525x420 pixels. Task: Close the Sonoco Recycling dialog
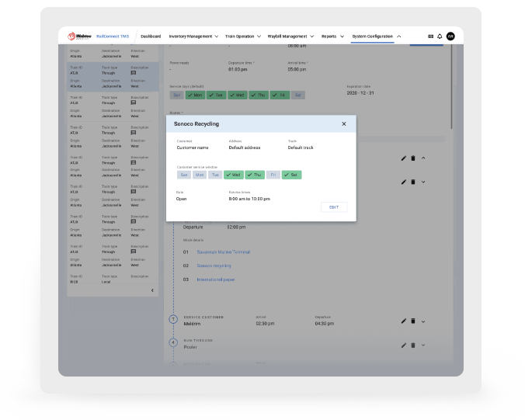click(x=344, y=123)
